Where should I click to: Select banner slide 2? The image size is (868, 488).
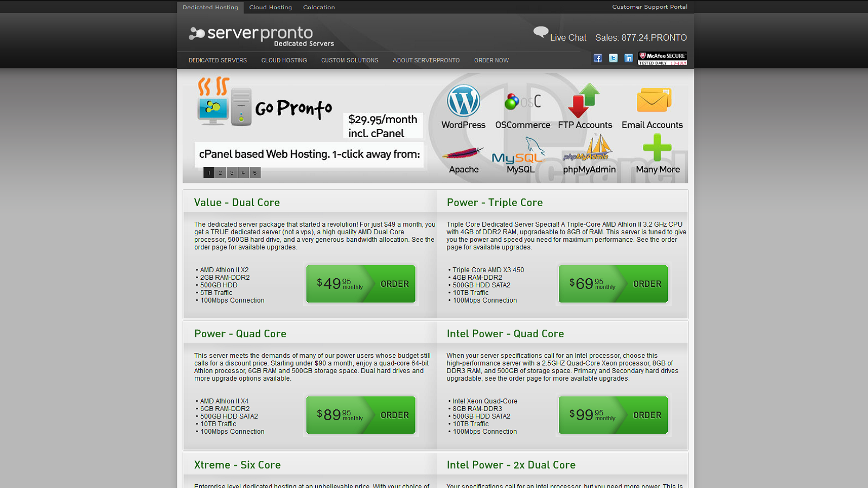tap(220, 172)
